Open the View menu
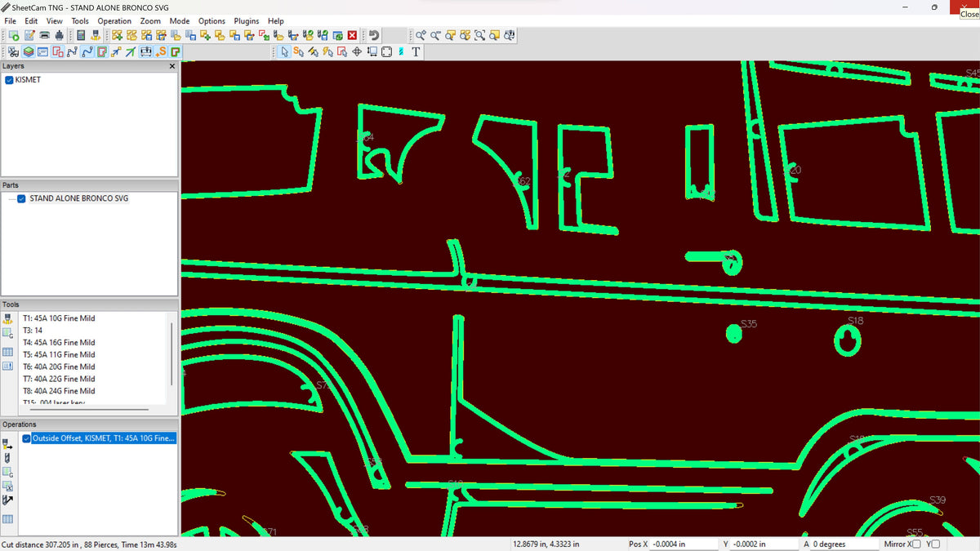Viewport: 980px width, 551px height. [x=55, y=20]
